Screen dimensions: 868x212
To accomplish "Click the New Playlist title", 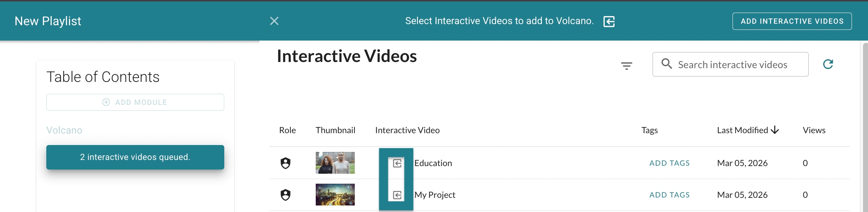I will click(x=48, y=21).
